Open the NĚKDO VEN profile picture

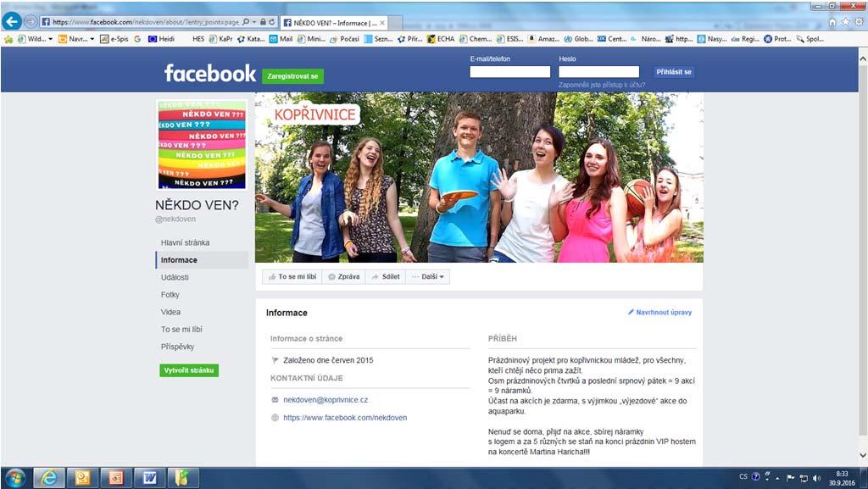[202, 145]
